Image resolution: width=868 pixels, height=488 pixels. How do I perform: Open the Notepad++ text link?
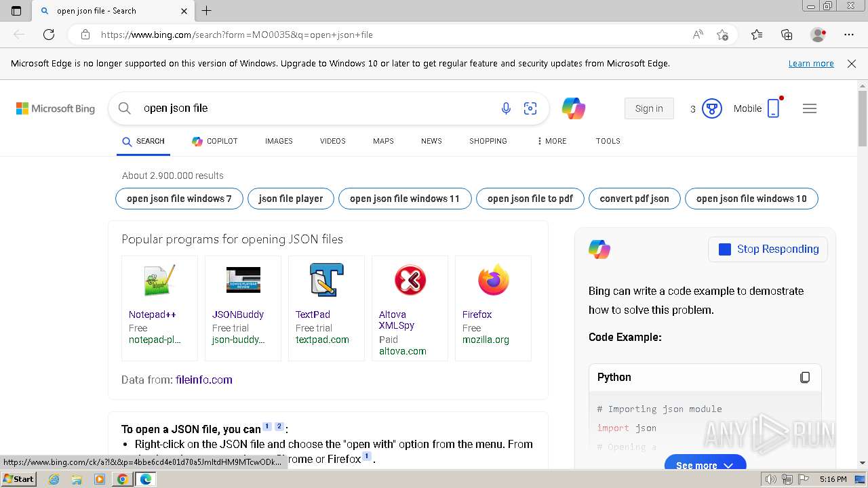153,314
